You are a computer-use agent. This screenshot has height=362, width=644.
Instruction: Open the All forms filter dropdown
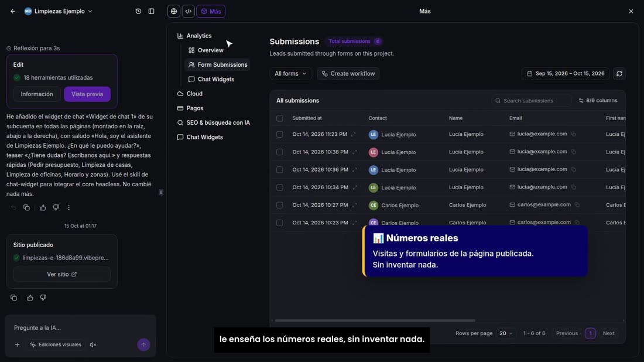(290, 74)
